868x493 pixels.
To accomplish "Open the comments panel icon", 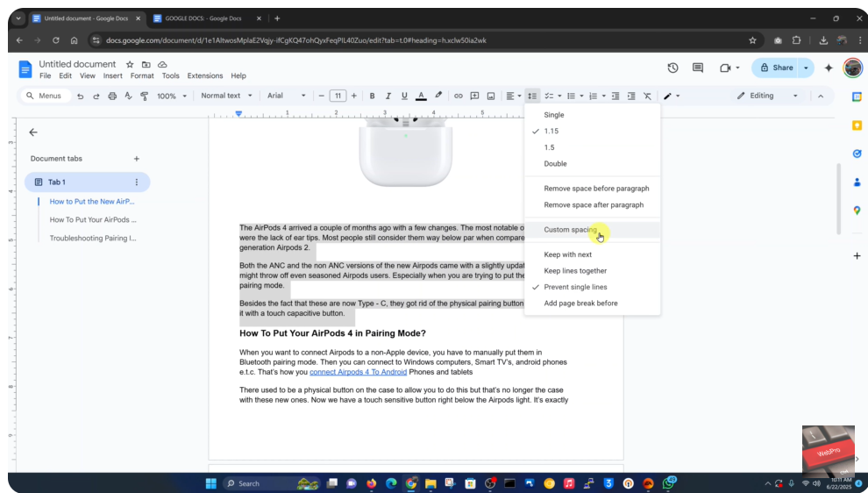I will (698, 68).
